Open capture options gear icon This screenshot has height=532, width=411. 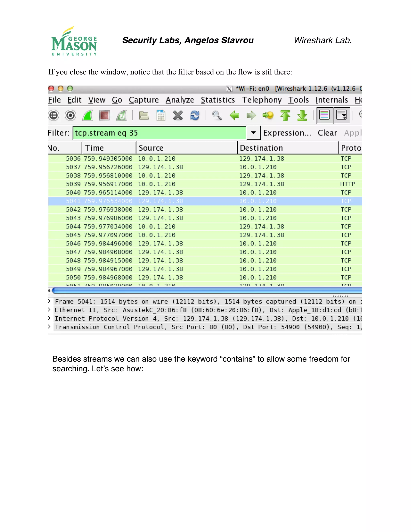(71, 115)
